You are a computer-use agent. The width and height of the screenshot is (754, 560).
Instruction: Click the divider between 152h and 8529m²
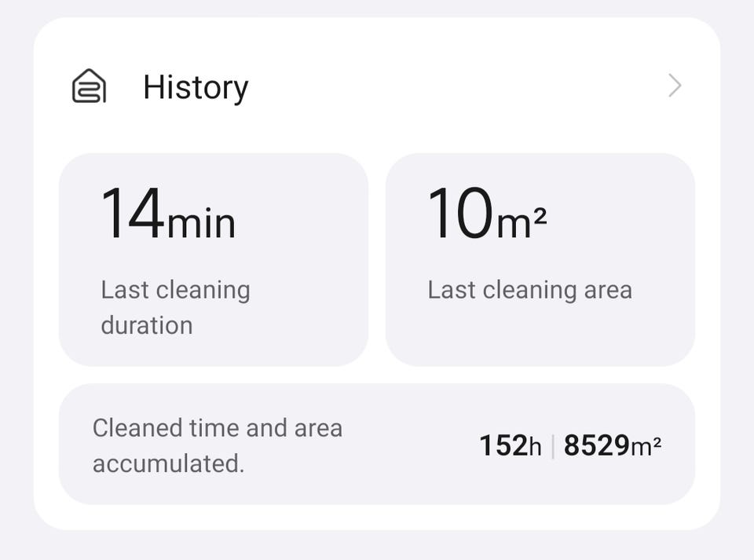pyautogui.click(x=553, y=446)
